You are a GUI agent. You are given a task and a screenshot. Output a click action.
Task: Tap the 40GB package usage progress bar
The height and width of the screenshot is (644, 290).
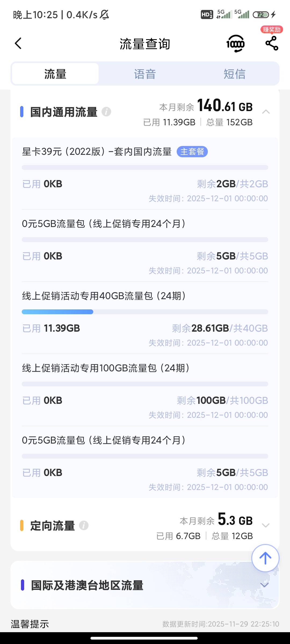145,312
